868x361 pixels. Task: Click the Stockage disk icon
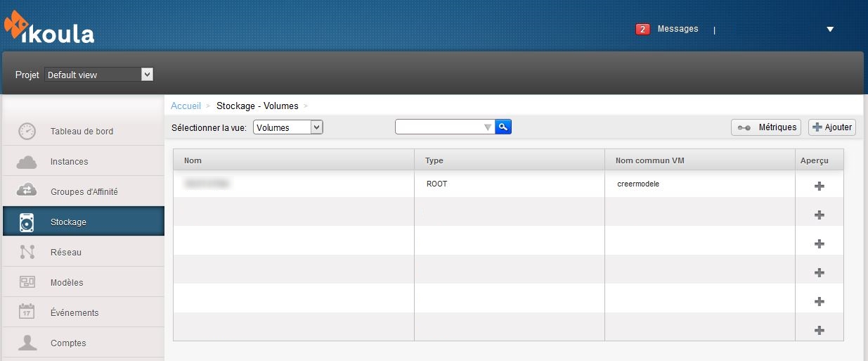(27, 222)
